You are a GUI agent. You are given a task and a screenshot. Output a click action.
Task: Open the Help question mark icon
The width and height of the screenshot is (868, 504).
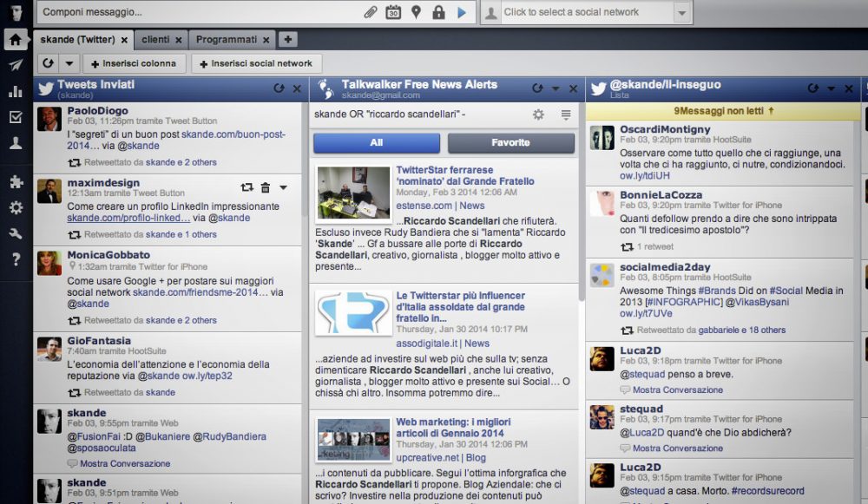coord(16,259)
